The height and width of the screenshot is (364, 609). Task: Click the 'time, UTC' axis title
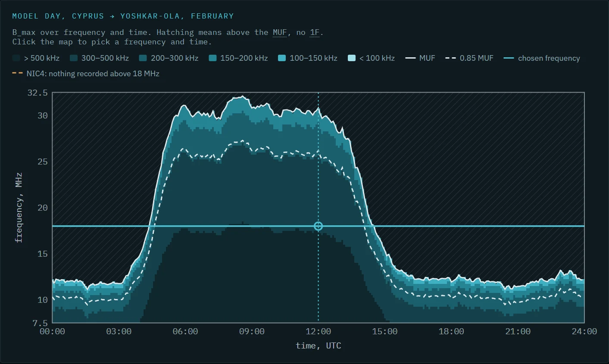click(x=319, y=345)
